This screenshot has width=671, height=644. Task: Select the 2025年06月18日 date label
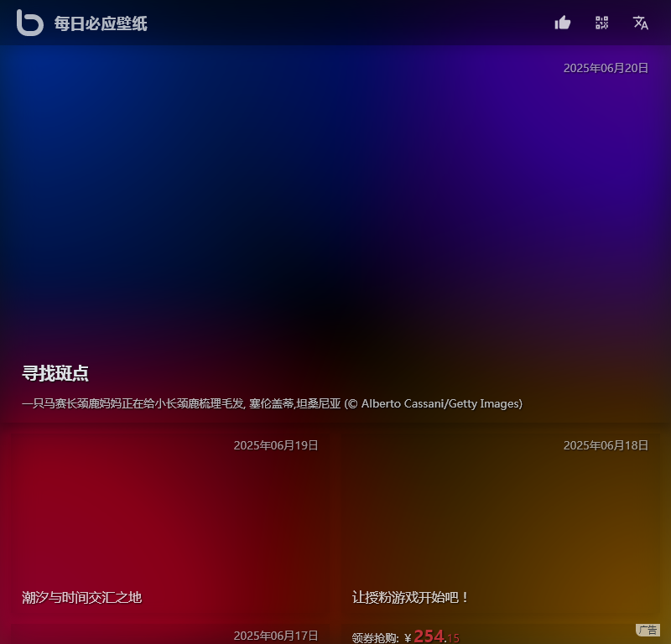coord(606,445)
